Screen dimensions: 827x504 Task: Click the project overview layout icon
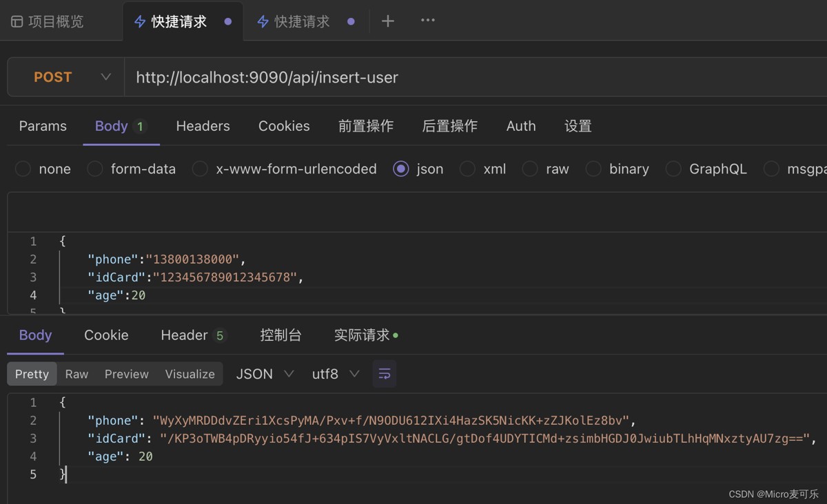point(17,22)
